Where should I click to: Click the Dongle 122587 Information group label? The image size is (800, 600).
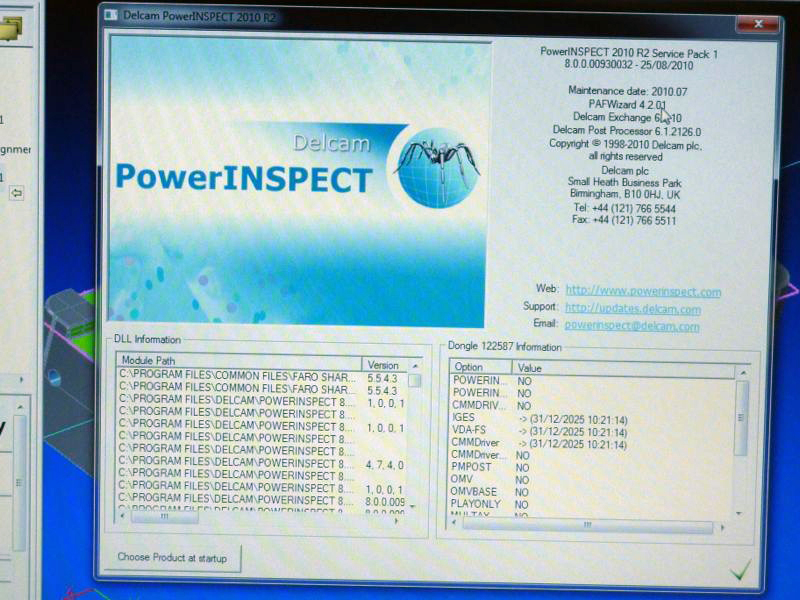504,346
